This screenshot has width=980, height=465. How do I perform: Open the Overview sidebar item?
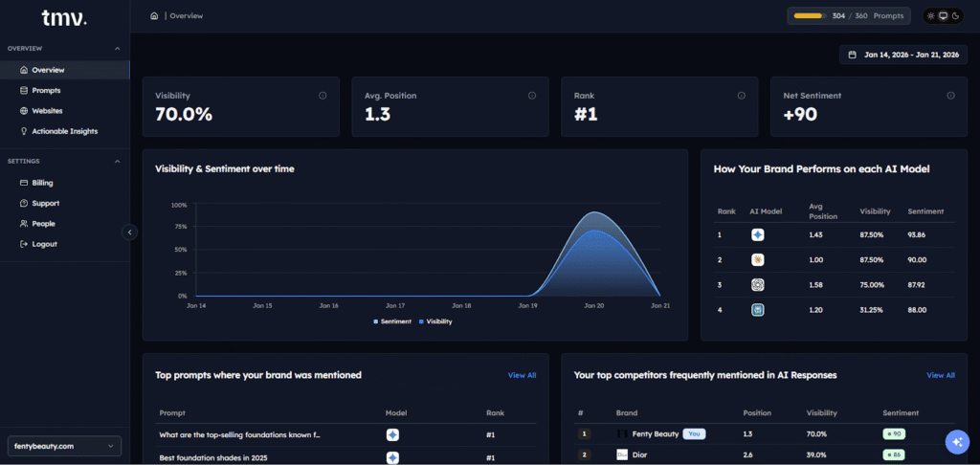(x=65, y=70)
